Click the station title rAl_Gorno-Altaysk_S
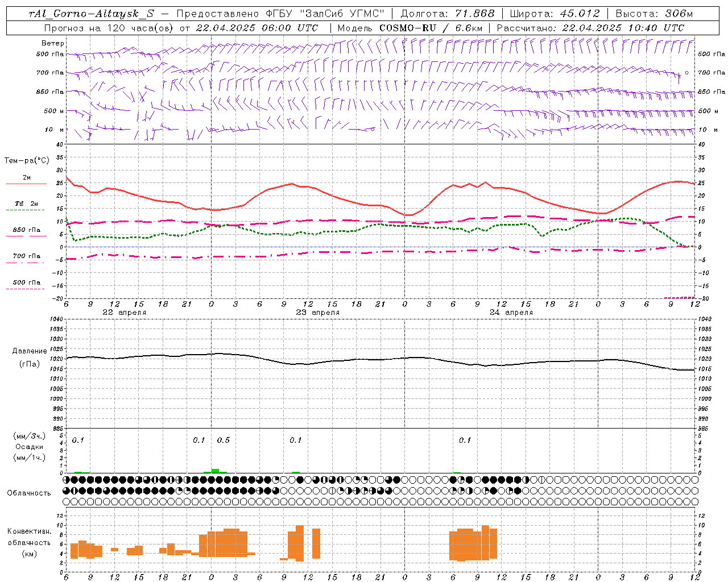728x582 pixels. [x=91, y=14]
